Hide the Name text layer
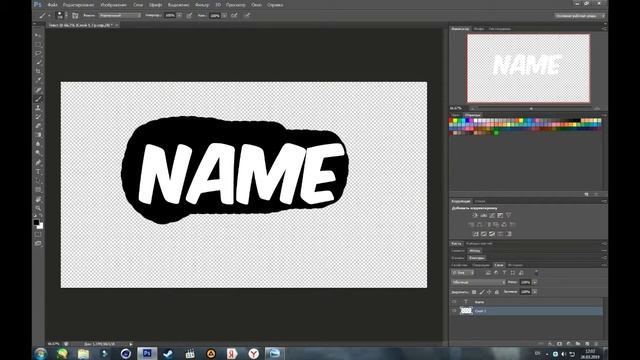Image resolution: width=640 pixels, height=360 pixels. 454,302
